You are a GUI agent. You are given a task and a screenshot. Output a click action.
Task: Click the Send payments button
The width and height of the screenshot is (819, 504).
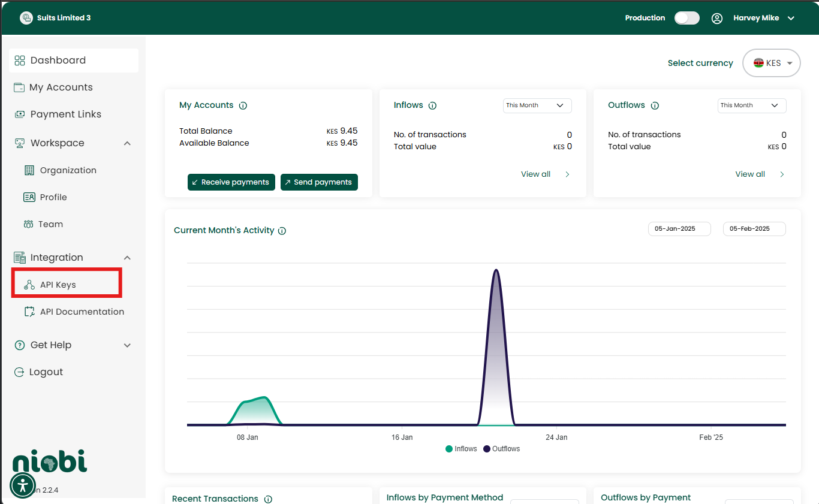(319, 182)
